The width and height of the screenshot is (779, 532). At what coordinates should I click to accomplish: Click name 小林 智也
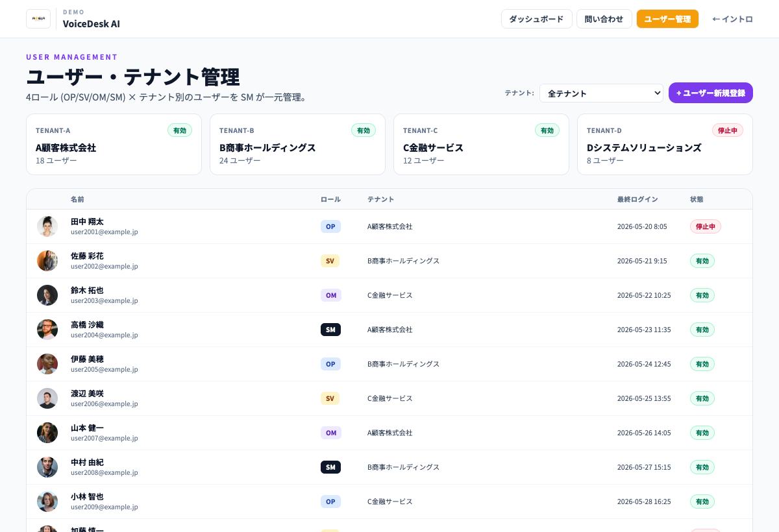coord(87,497)
